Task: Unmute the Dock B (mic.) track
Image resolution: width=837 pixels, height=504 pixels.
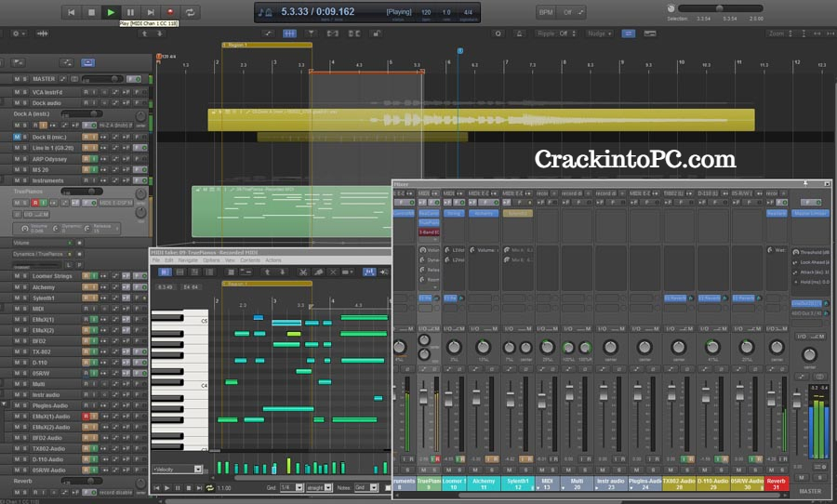Action: tap(17, 138)
